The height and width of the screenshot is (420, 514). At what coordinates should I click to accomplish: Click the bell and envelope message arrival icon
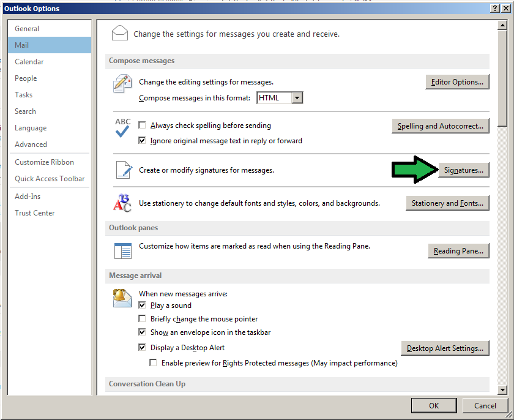click(122, 298)
